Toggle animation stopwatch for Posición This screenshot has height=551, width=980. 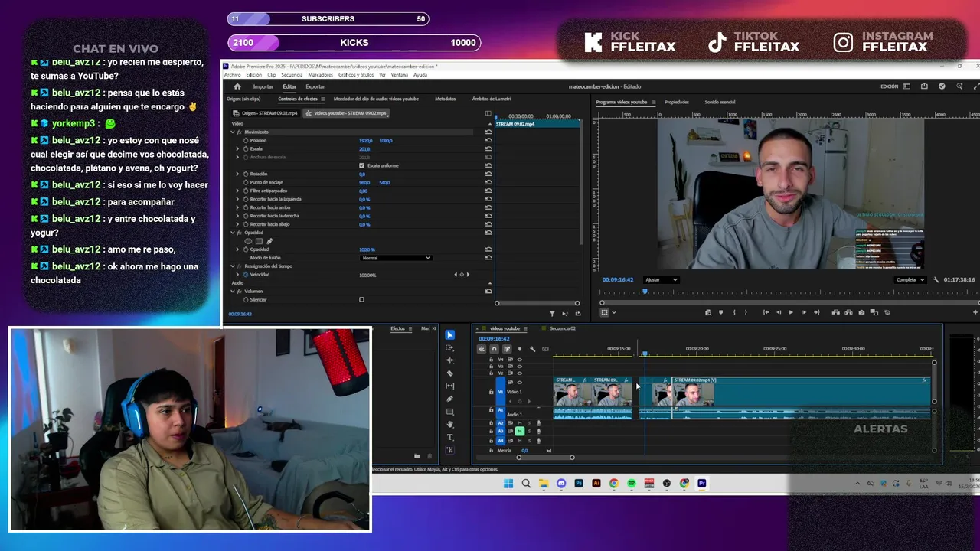246,140
